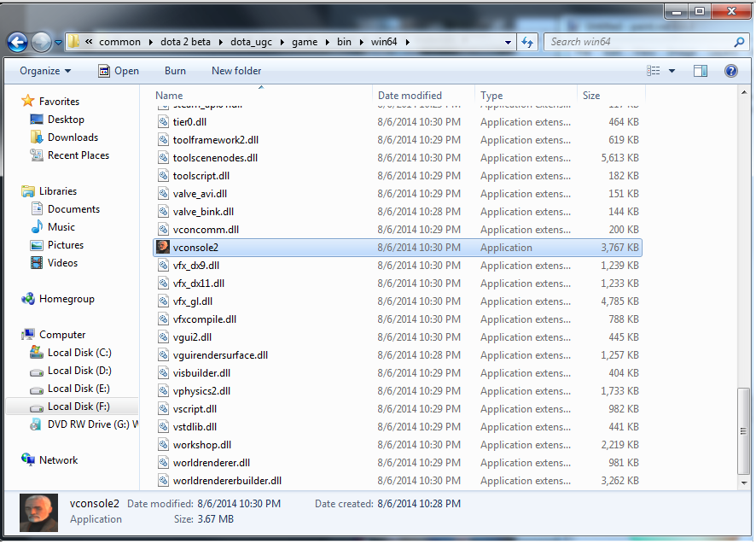The width and height of the screenshot is (756, 544).
Task: Click the valve_avi.dll file icon
Action: point(164,194)
